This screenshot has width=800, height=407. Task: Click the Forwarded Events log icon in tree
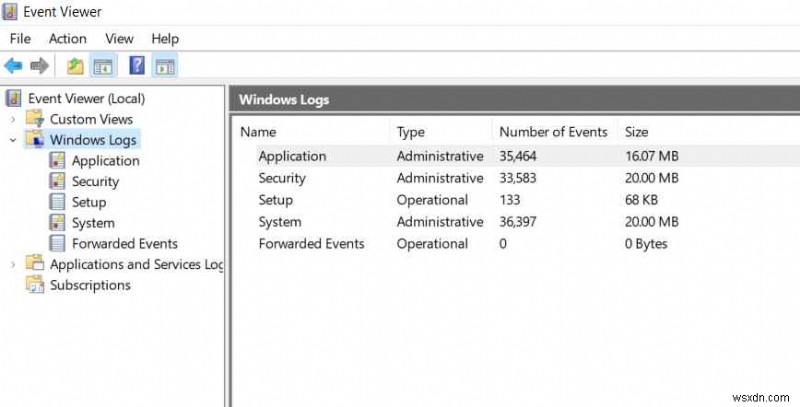pos(57,243)
